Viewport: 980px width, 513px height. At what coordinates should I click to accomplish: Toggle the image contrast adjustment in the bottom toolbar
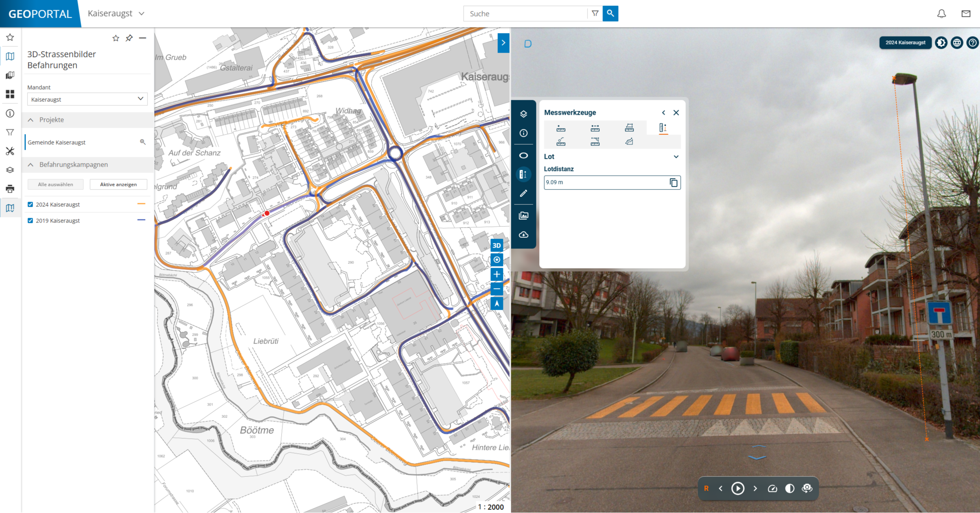(x=790, y=488)
